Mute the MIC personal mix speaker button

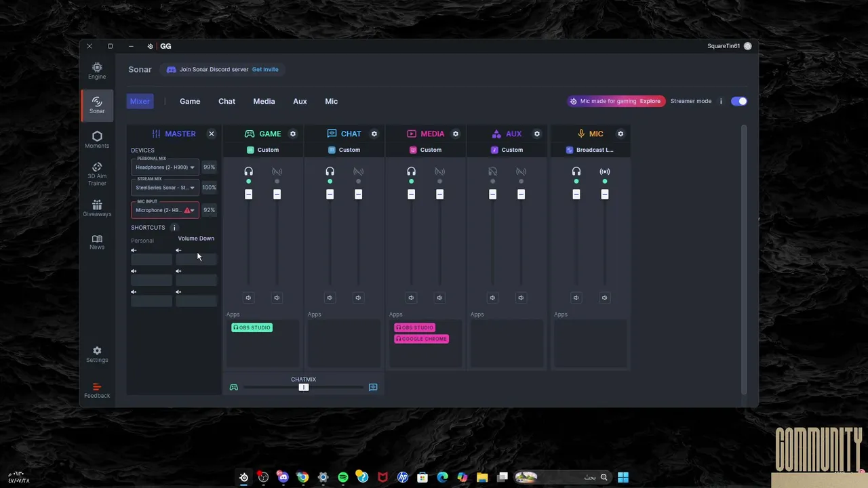576,298
